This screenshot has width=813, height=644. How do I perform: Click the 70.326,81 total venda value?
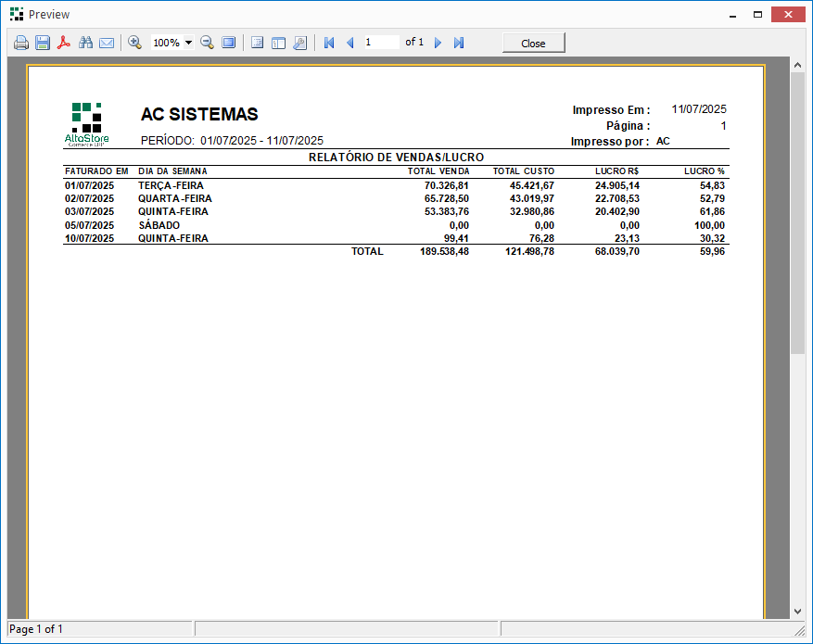tap(447, 185)
